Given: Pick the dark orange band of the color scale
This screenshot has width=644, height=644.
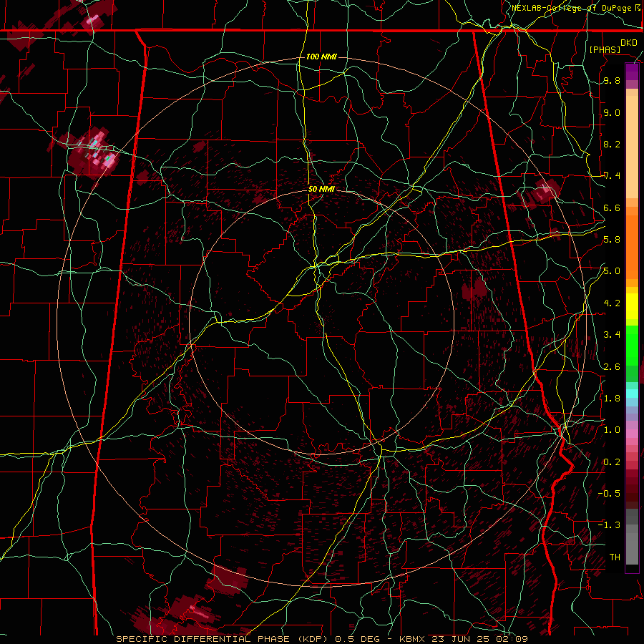Looking at the screenshot, I should coord(632,248).
